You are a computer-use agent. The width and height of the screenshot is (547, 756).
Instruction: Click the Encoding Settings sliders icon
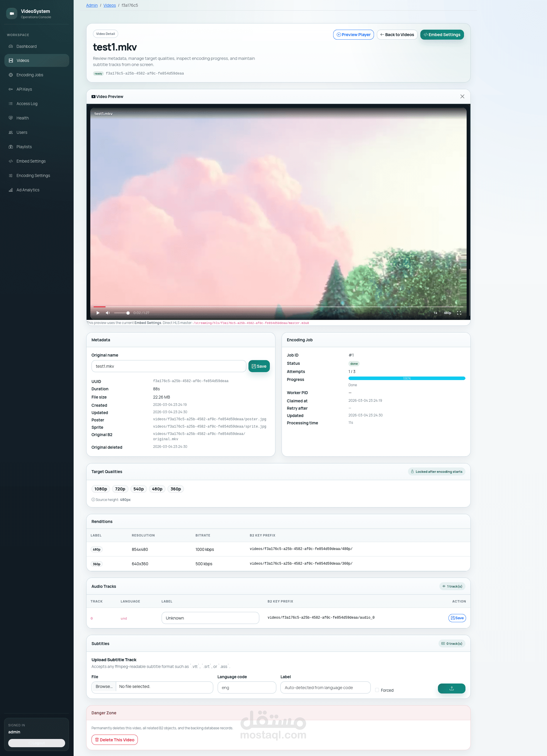[x=11, y=175]
